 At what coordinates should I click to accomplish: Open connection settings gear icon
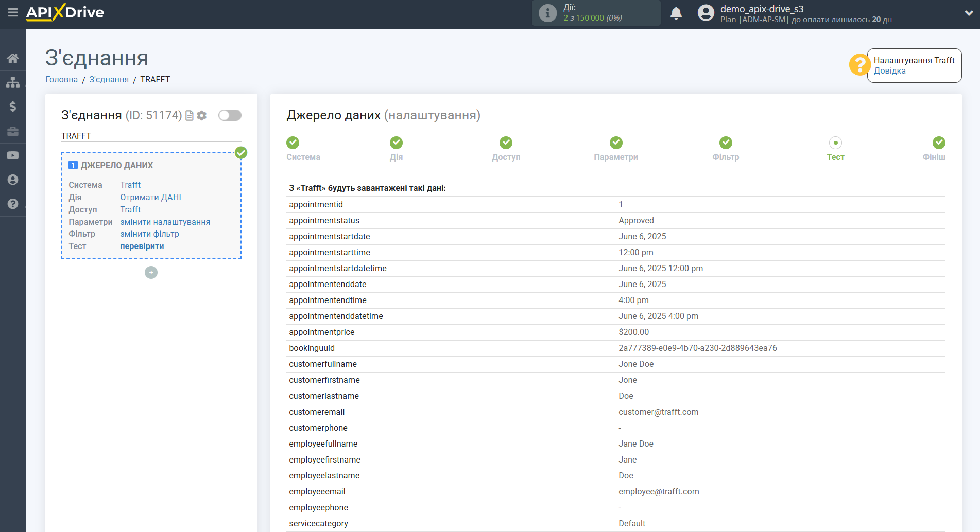[202, 115]
